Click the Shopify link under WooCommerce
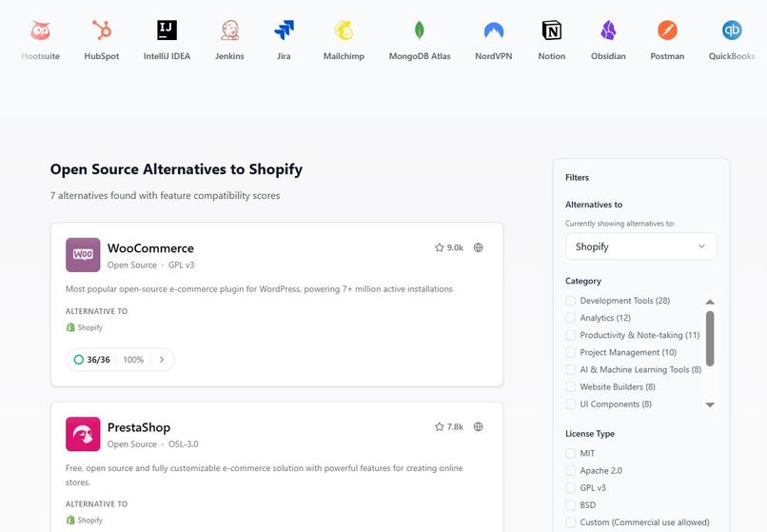This screenshot has height=532, width=767. point(90,327)
